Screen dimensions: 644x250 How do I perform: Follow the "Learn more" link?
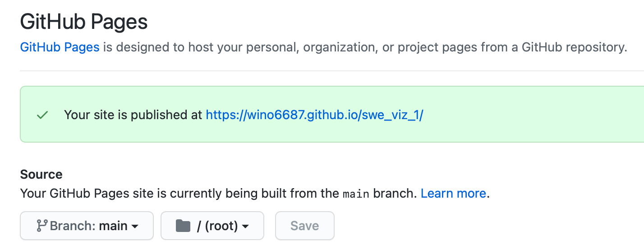453,194
